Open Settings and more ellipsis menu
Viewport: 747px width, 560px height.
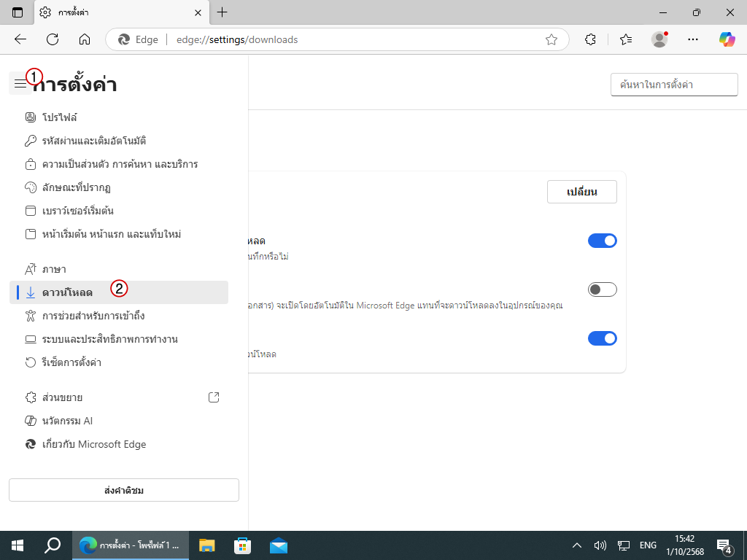[693, 39]
